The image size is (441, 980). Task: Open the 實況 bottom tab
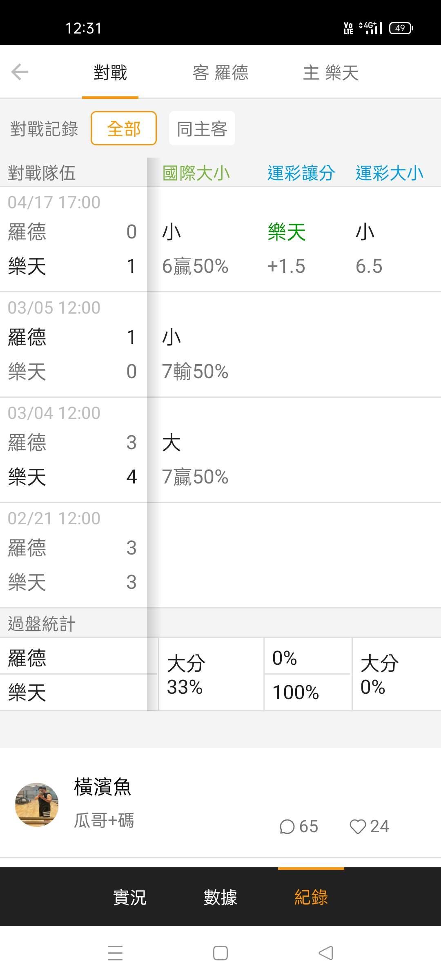(130, 897)
